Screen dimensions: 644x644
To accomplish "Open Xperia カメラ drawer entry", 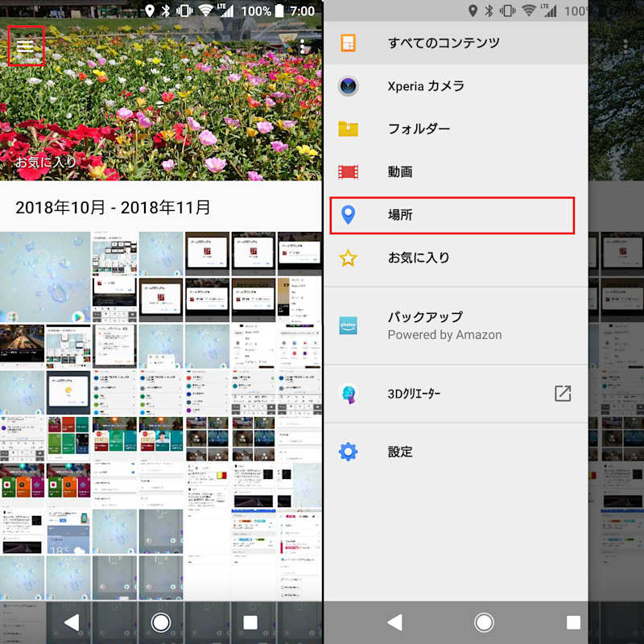I will point(456,86).
